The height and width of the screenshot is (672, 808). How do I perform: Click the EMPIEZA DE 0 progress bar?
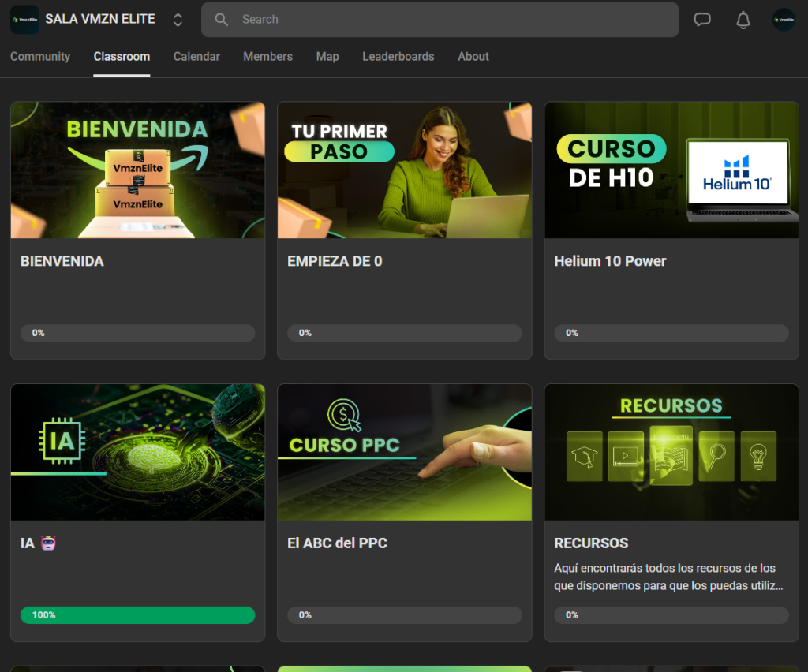405,333
